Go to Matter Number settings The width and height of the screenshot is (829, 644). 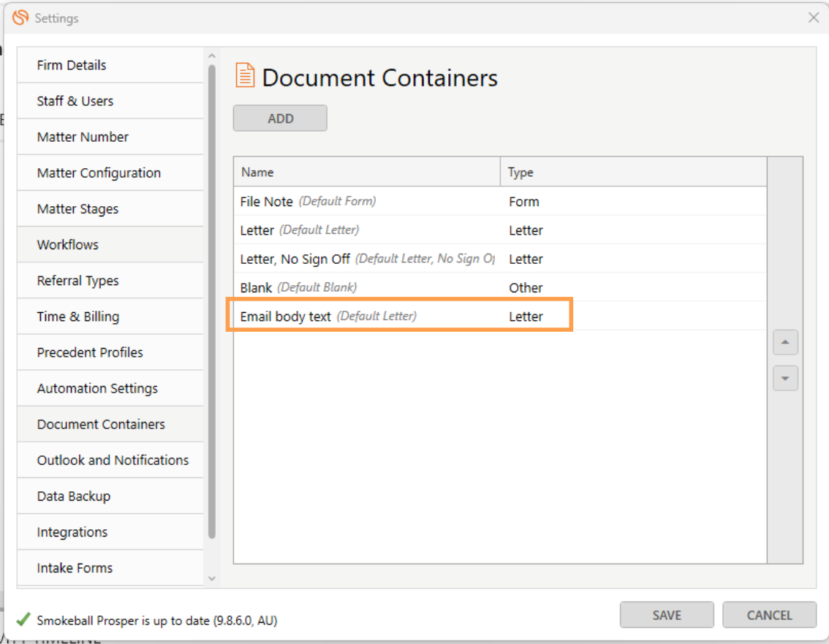pyautogui.click(x=110, y=137)
